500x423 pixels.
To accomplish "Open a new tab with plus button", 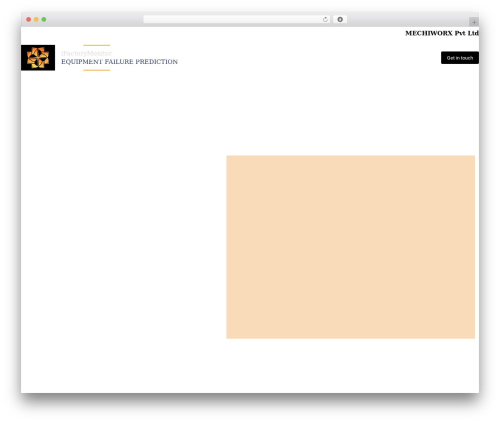I will [474, 22].
